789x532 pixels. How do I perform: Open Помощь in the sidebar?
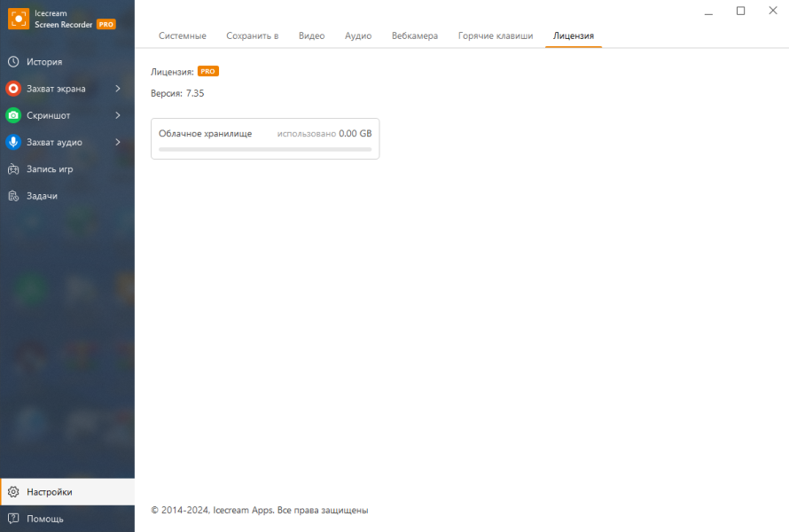[x=67, y=519]
